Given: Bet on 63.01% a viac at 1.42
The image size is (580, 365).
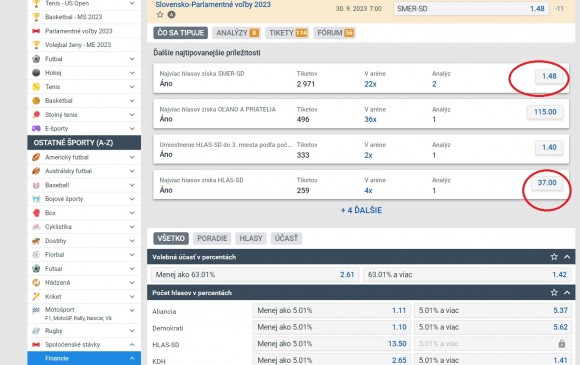Looking at the screenshot, I should pyautogui.click(x=468, y=275).
